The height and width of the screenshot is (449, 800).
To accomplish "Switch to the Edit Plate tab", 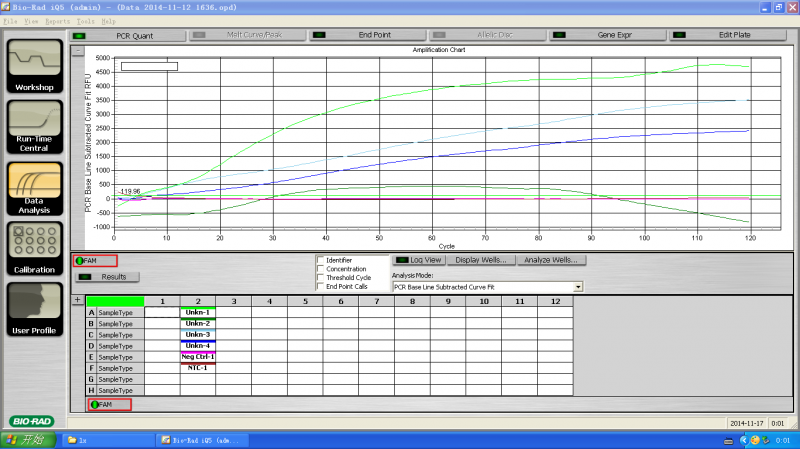I will coord(728,35).
